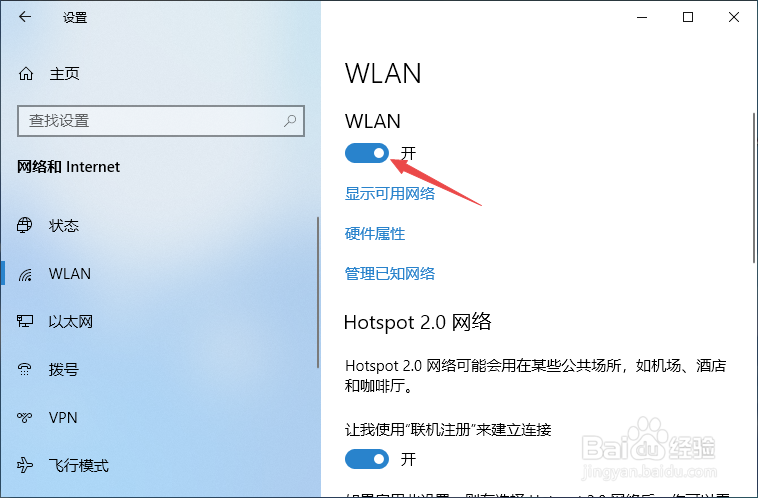
Task: Open the home icon next to 主页
Action: pyautogui.click(x=26, y=74)
